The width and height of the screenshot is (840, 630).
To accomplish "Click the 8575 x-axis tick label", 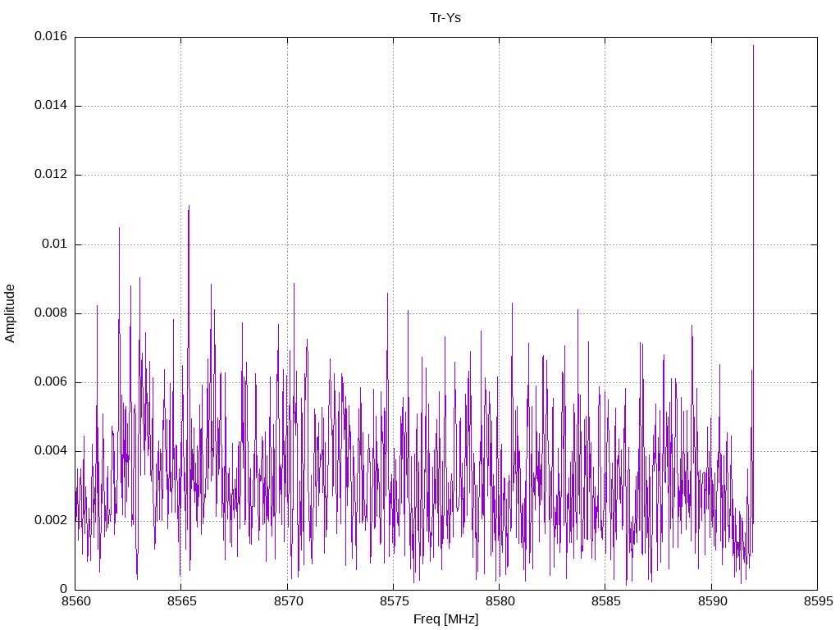I will (393, 603).
